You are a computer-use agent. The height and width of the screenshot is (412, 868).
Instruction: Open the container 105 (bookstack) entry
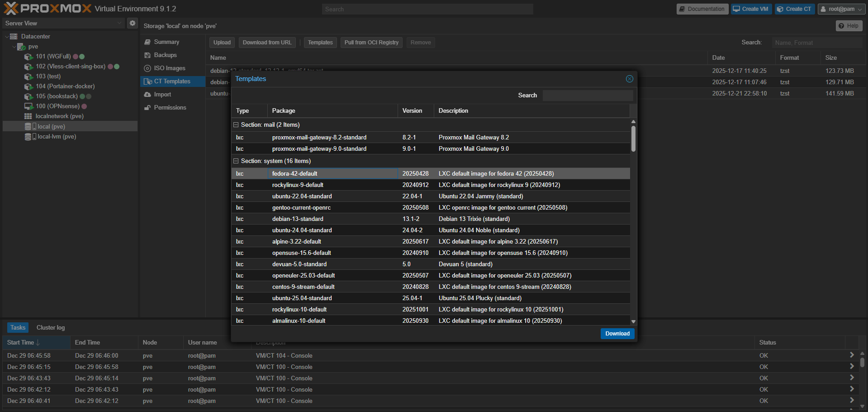(x=57, y=96)
